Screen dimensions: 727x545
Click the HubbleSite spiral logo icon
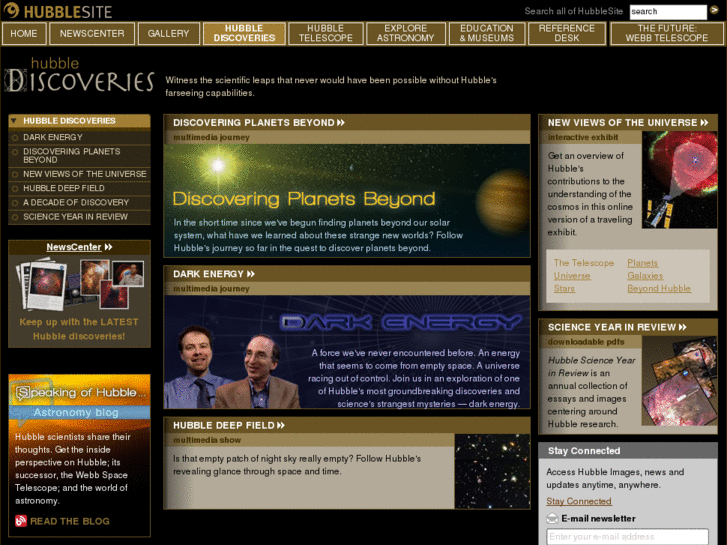[11, 10]
